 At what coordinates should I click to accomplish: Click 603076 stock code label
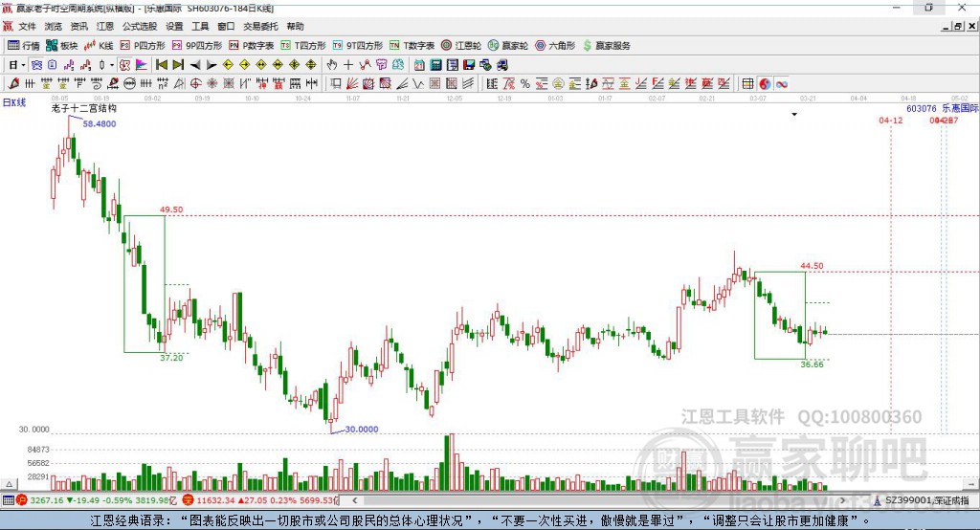pos(922,109)
